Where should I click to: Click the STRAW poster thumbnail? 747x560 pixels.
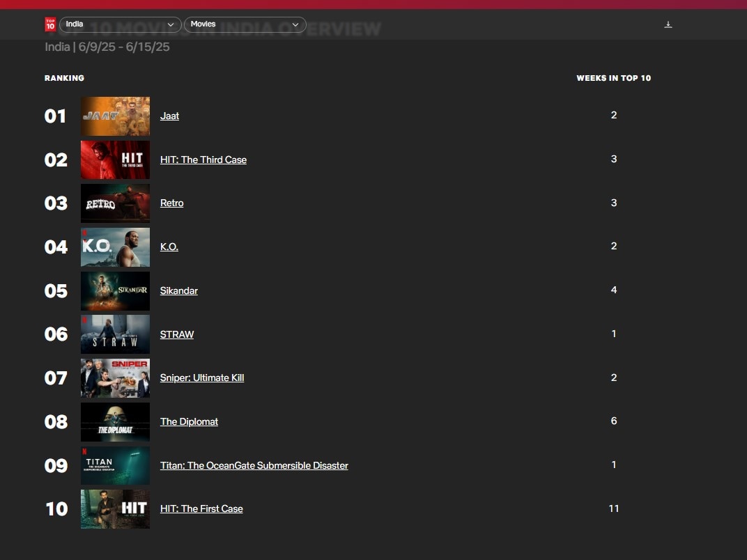pos(115,334)
